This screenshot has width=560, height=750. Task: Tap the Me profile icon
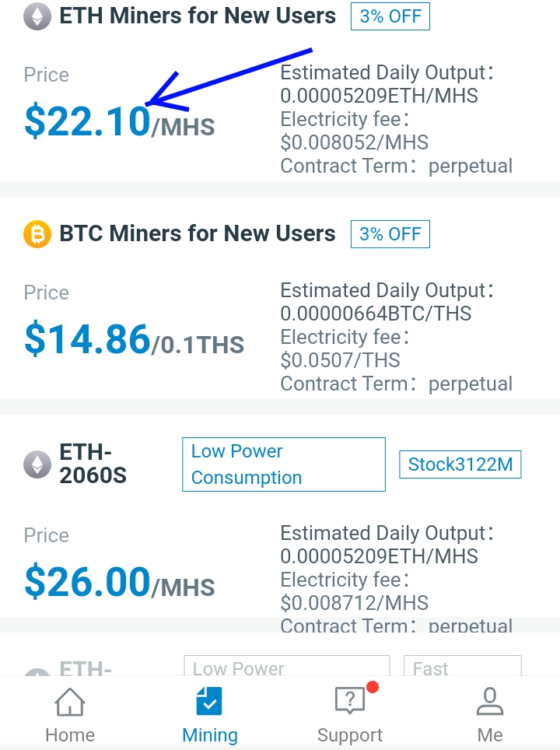(490, 702)
